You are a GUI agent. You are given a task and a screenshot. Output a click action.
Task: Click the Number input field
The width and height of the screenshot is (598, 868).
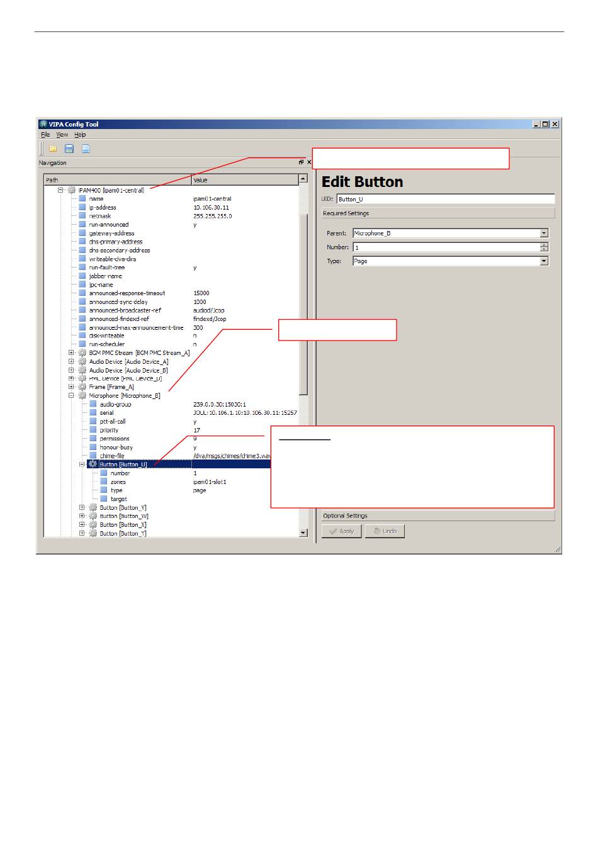click(x=446, y=247)
